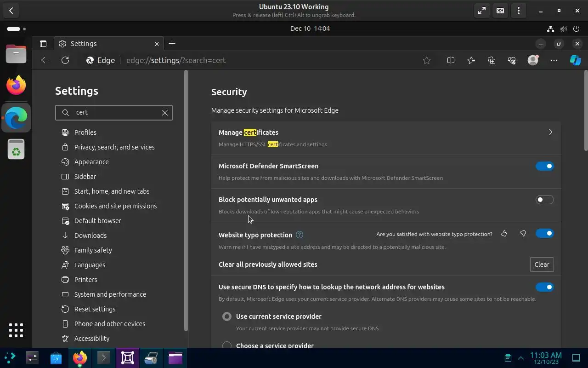Image resolution: width=588 pixels, height=368 pixels.
Task: Click the settings search field
Action: [x=114, y=113]
